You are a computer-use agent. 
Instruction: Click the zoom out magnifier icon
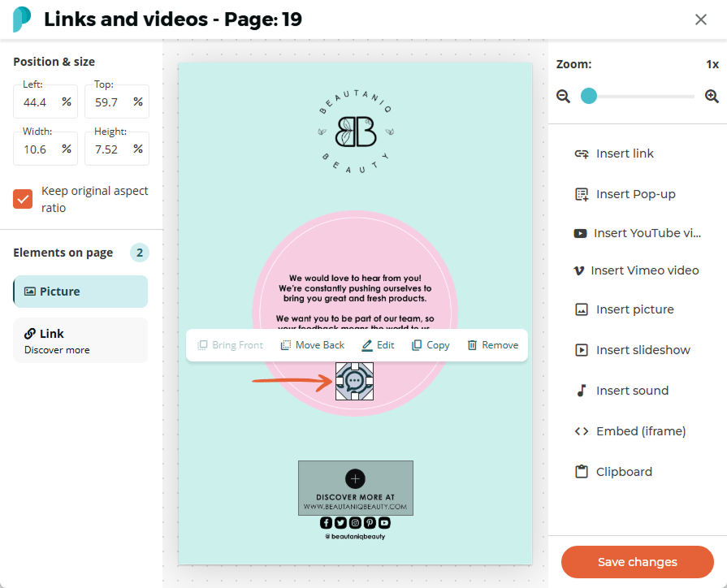click(564, 97)
